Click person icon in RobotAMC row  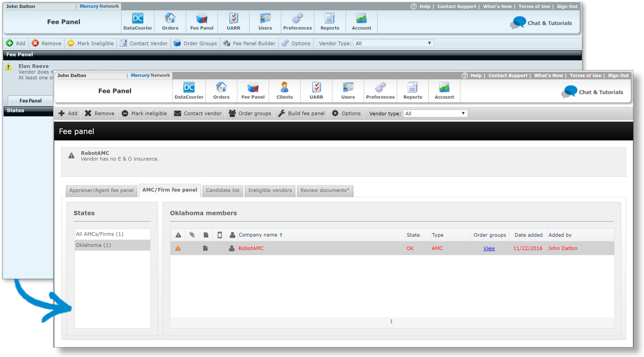point(232,248)
